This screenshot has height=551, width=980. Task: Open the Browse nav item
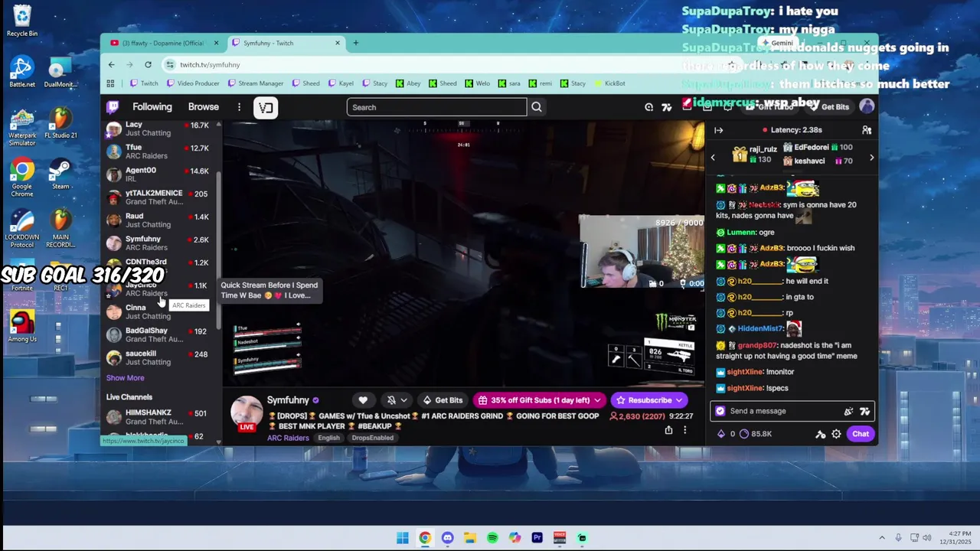[204, 107]
